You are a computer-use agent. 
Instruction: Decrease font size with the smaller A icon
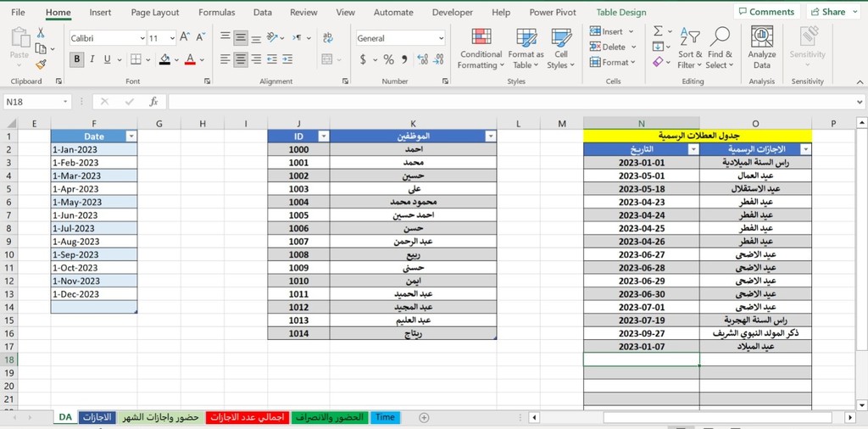tap(200, 37)
